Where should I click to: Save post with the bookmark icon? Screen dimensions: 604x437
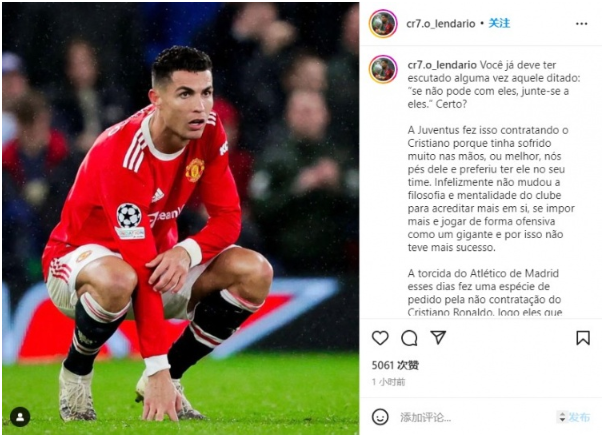pos(583,338)
